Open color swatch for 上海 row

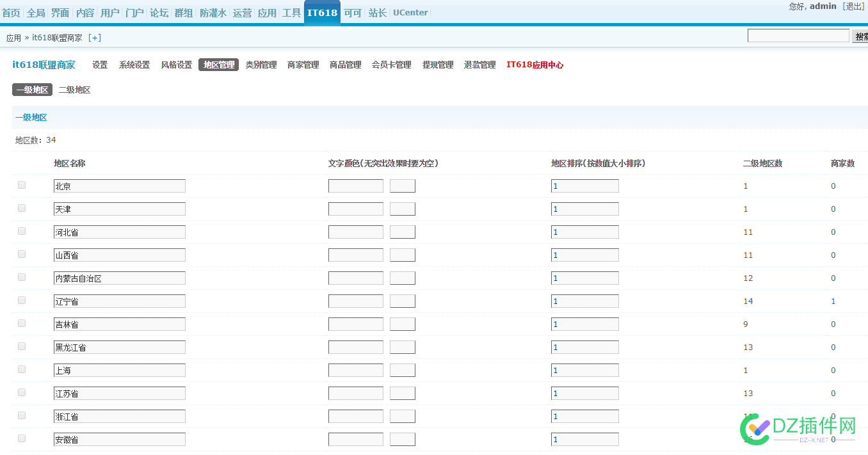(403, 370)
